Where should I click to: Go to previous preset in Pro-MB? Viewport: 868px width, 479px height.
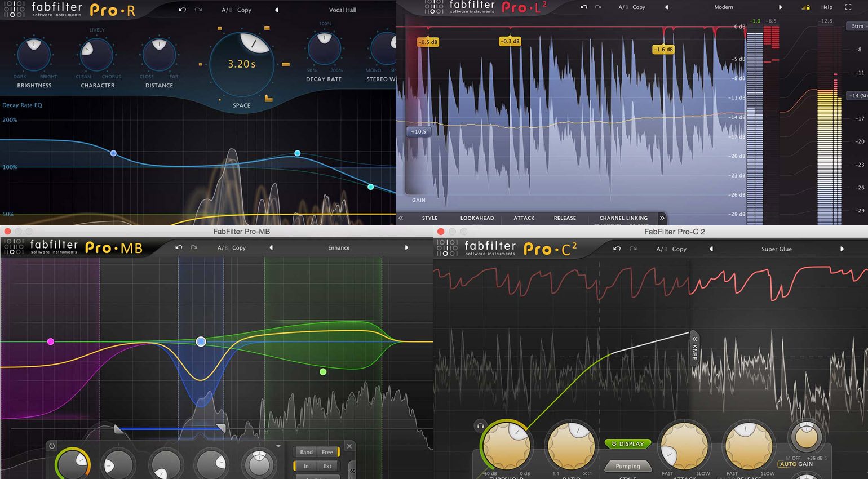point(271,247)
